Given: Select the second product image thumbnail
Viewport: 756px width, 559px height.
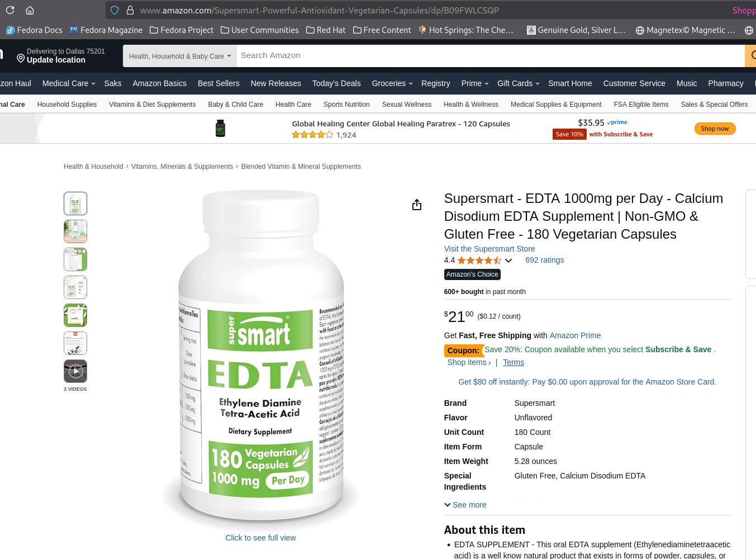Looking at the screenshot, I should click(x=75, y=231).
